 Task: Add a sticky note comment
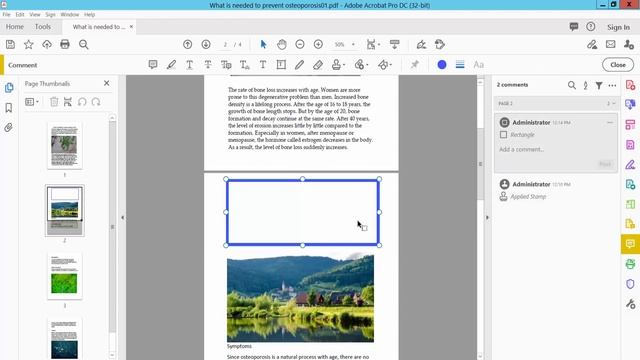click(153, 65)
